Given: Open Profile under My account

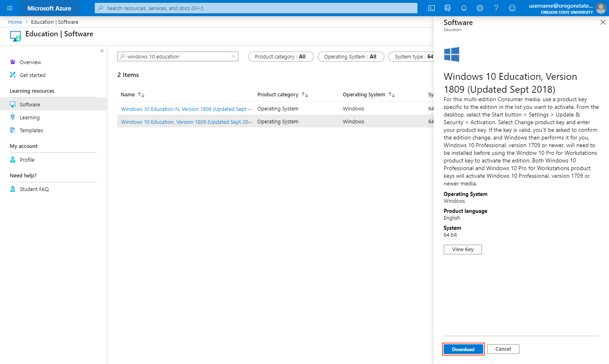Looking at the screenshot, I should click(27, 160).
